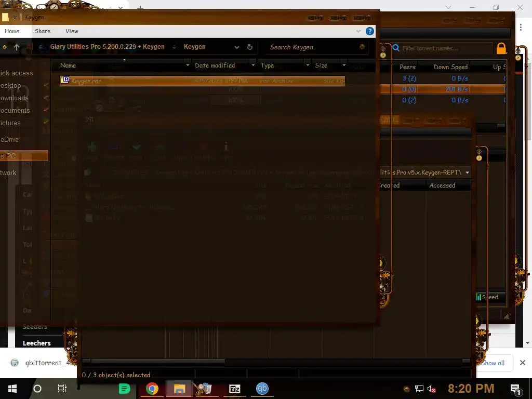
Task: Open the qbittorrent download item icon
Action: pyautogui.click(x=15, y=363)
